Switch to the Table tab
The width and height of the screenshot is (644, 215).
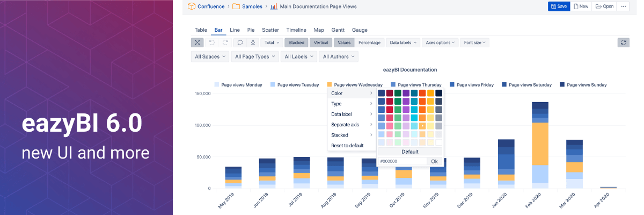point(201,30)
